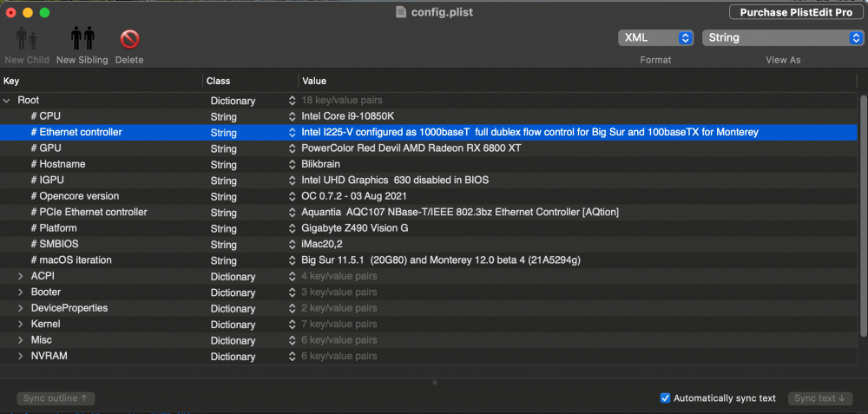Click the Kernel row's 7 key/value pairs text
868x414 pixels.
click(339, 325)
